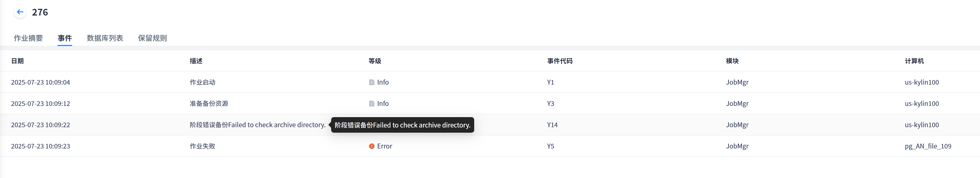This screenshot has height=178, width=980.
Task: Select the 事件 tab
Action: point(65,38)
